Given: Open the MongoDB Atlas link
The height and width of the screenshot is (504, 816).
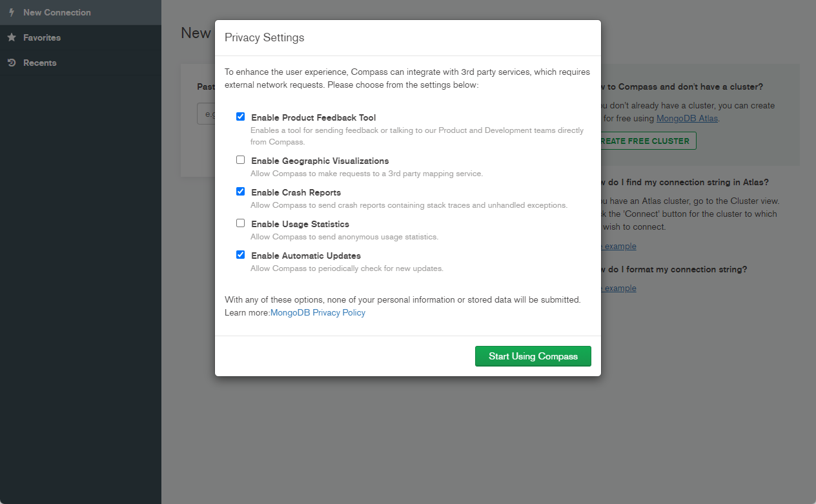Looking at the screenshot, I should 687,118.
